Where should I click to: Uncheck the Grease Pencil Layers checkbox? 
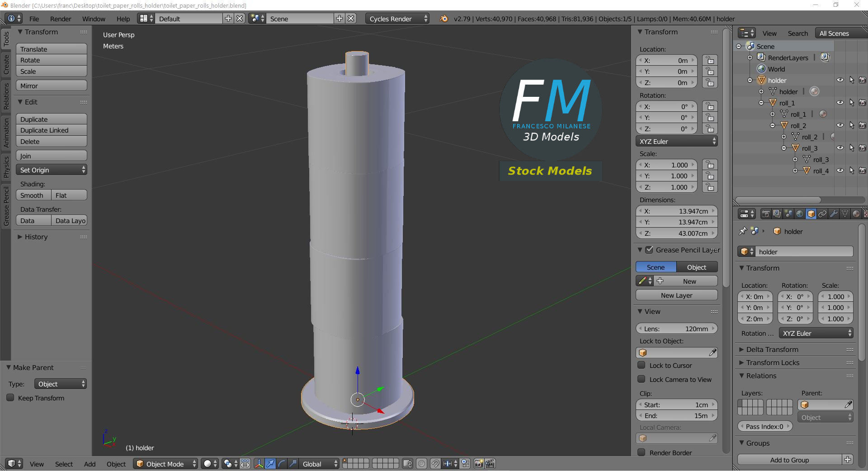[x=649, y=250]
